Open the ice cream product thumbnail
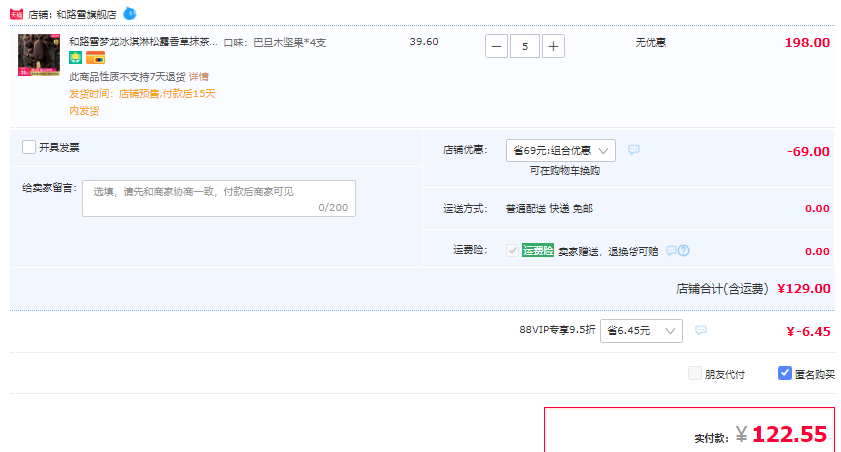This screenshot has width=841, height=452. click(39, 55)
